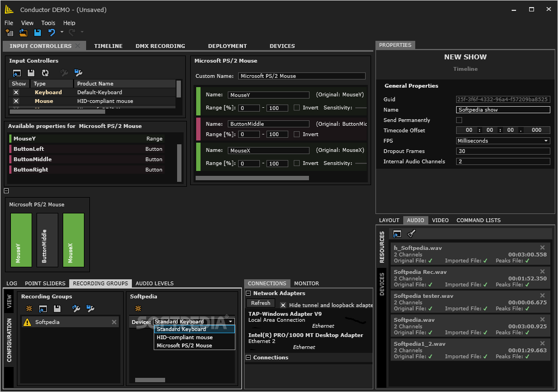Click the star icon in the Softpedia group panel

[138, 308]
